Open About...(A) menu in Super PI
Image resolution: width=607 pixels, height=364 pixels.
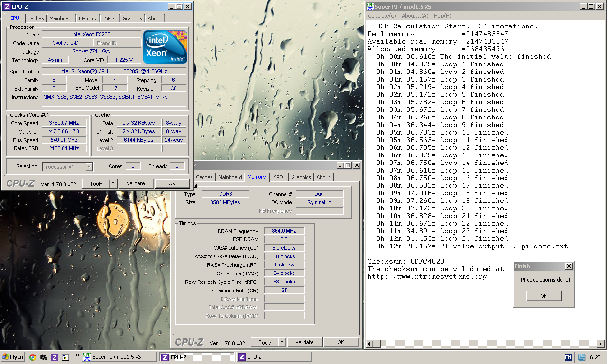[x=415, y=16]
